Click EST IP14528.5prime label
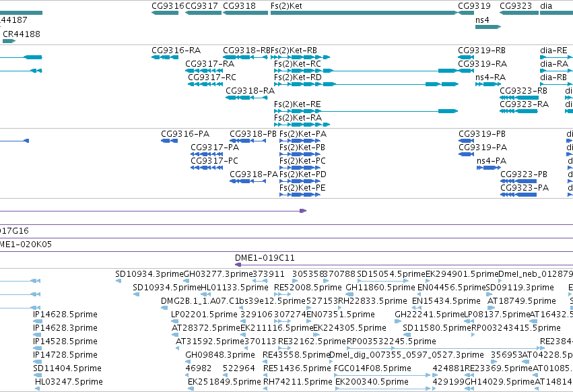 pos(65,341)
